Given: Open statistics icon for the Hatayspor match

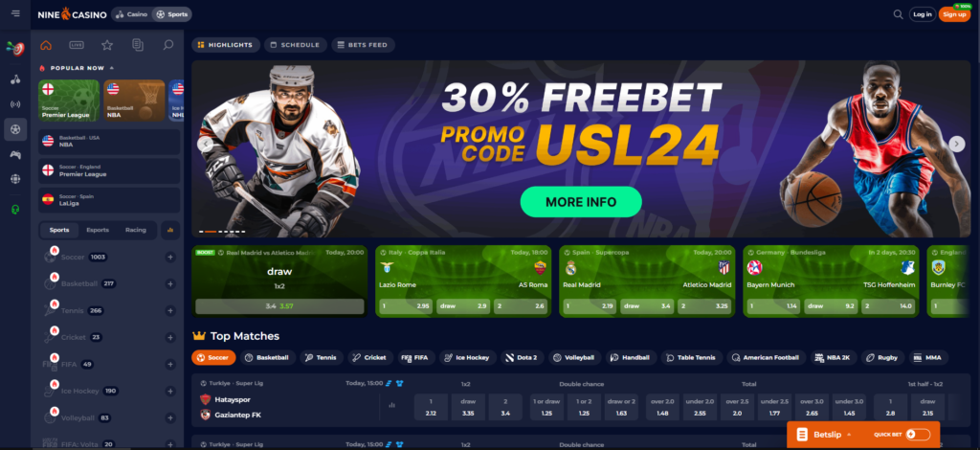Looking at the screenshot, I should (391, 405).
